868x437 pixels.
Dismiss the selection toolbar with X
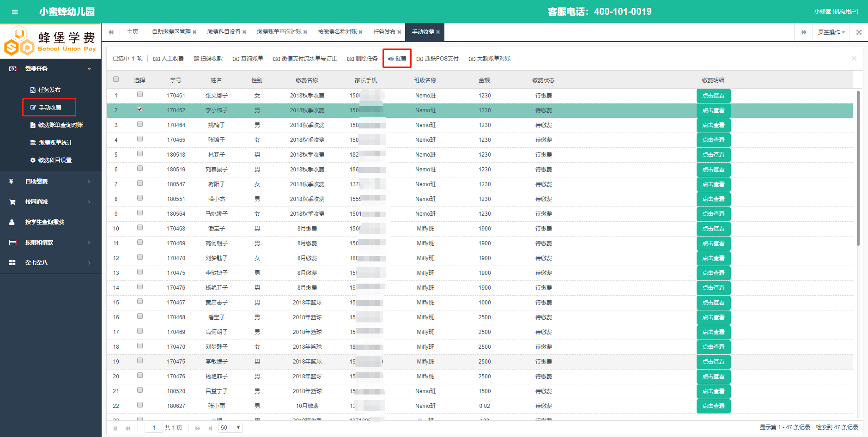(854, 58)
